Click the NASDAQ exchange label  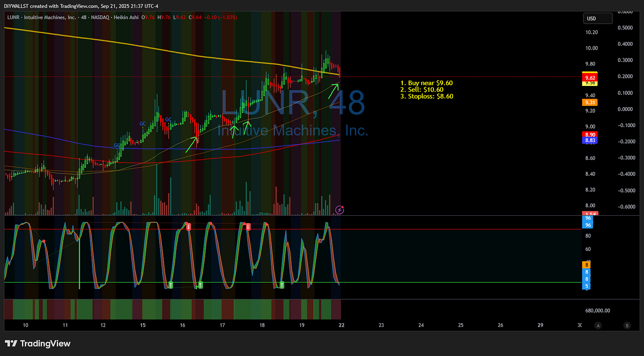[100, 17]
